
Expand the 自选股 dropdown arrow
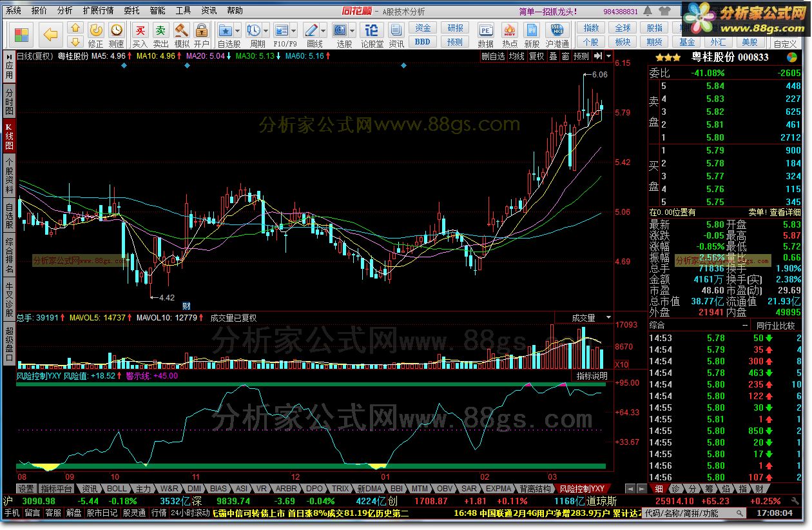coord(237,30)
